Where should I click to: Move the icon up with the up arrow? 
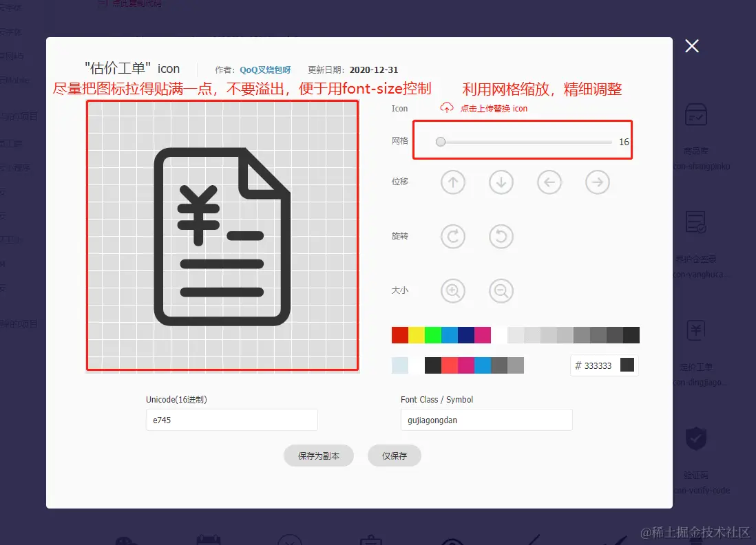tap(453, 182)
